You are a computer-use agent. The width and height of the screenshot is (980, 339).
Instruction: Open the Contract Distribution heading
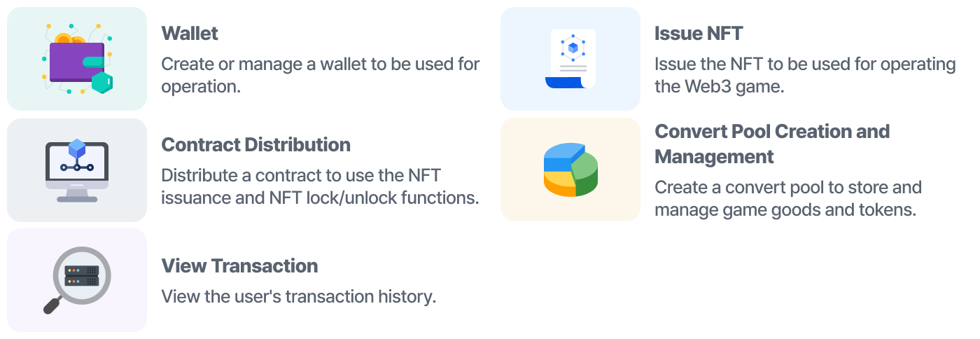pos(256,144)
